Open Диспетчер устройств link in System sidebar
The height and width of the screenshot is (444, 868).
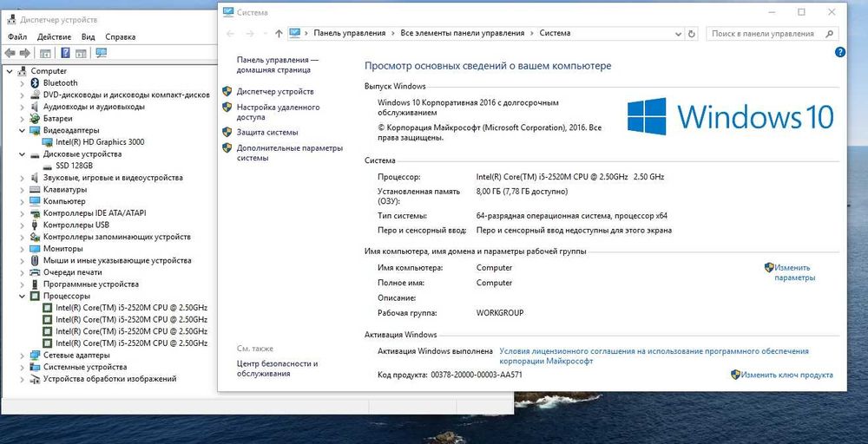275,92
